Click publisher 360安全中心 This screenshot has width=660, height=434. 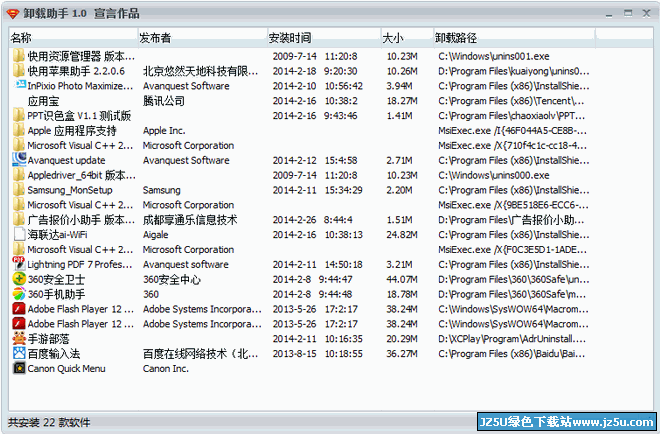(172, 280)
